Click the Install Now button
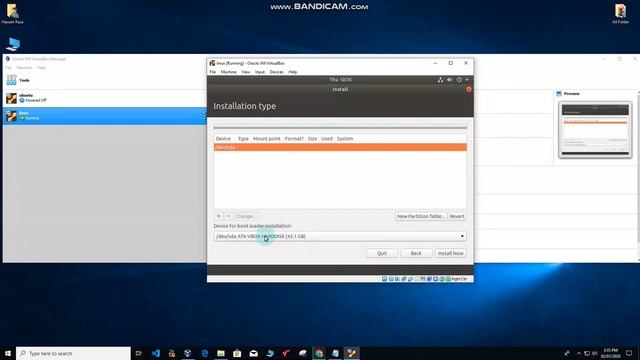Image resolution: width=640 pixels, height=360 pixels. click(451, 253)
